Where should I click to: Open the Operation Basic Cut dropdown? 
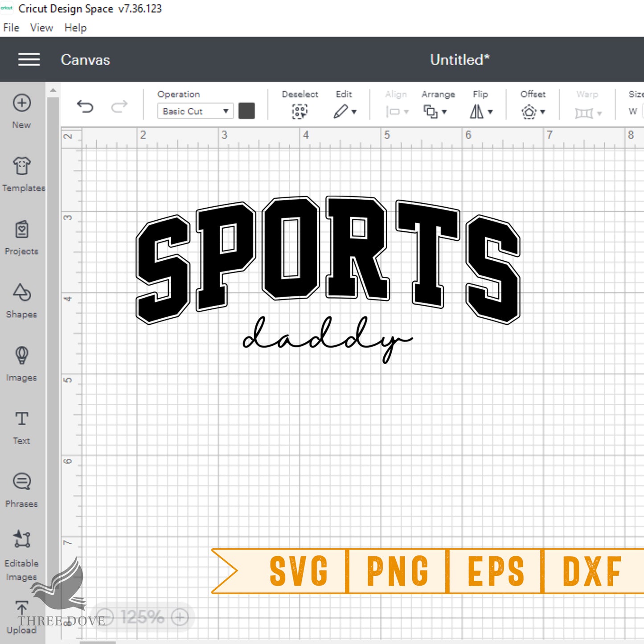(195, 111)
